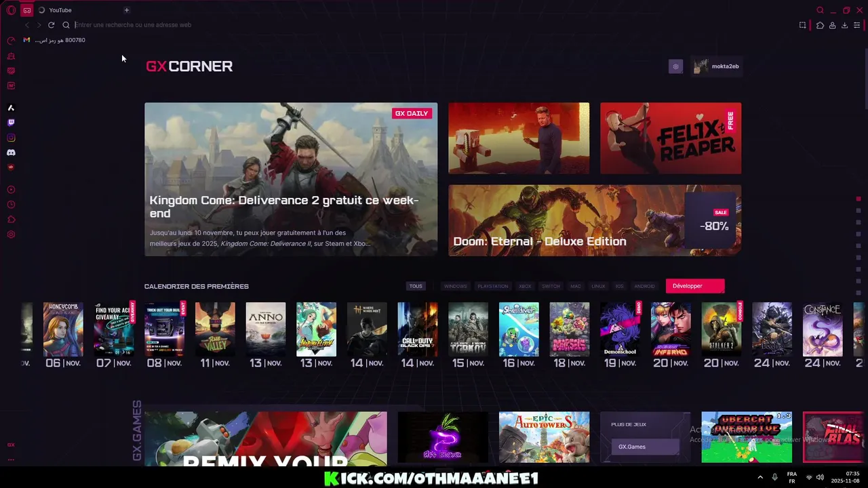Open the red shield sidebar icon
This screenshot has width=868, height=488.
[11, 167]
